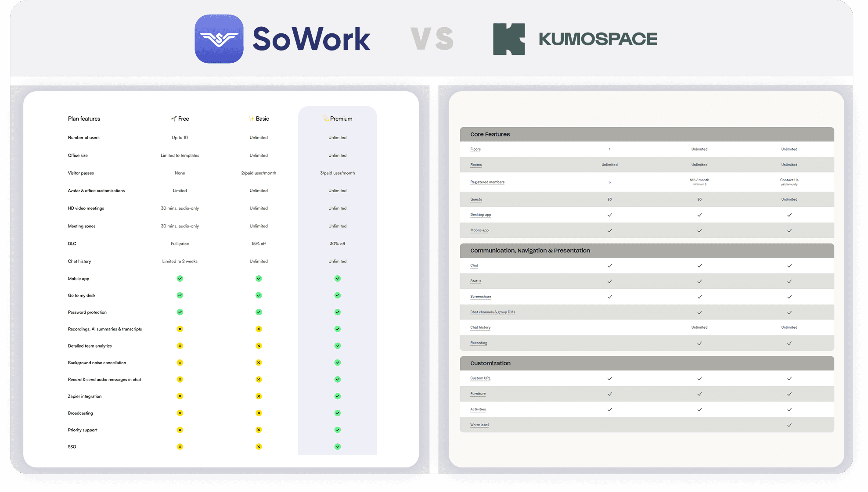Click the yellow X for SSO under Basic

coord(259,446)
